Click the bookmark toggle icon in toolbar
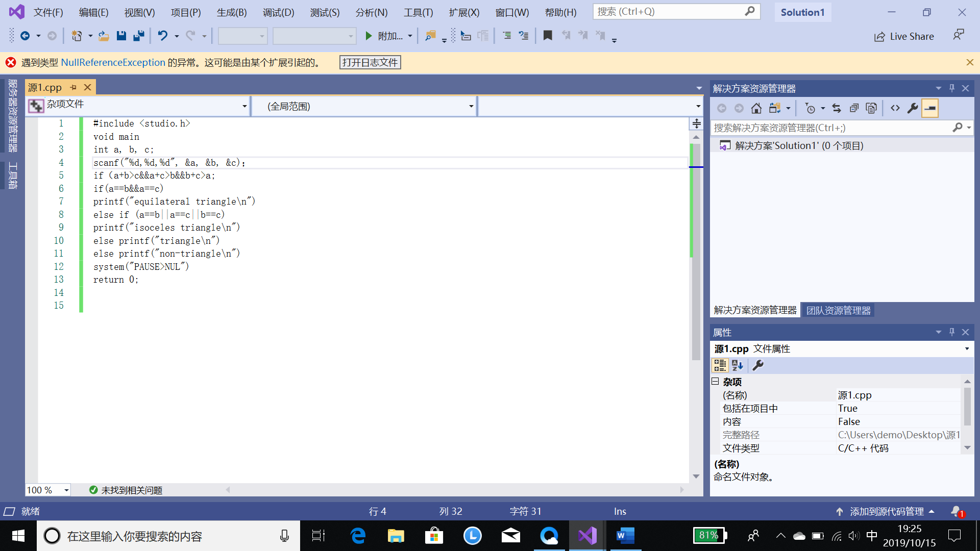The image size is (980, 551). click(548, 36)
